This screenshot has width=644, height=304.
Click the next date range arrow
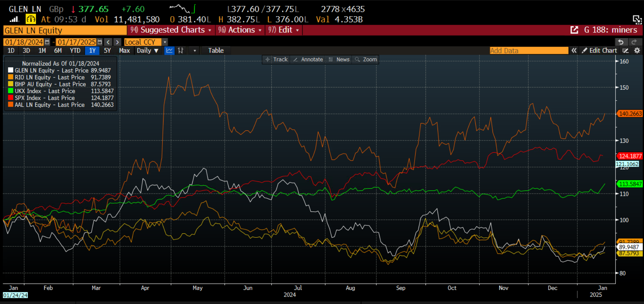click(117, 42)
